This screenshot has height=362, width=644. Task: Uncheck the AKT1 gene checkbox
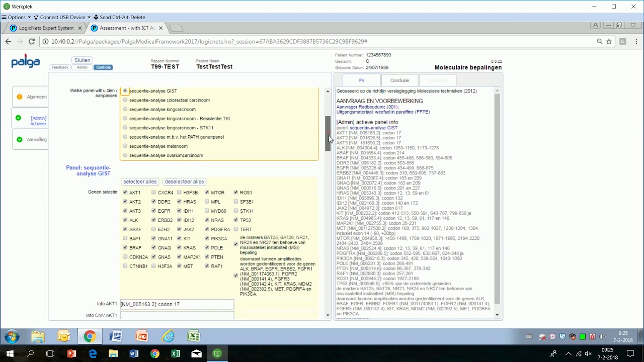coord(125,193)
